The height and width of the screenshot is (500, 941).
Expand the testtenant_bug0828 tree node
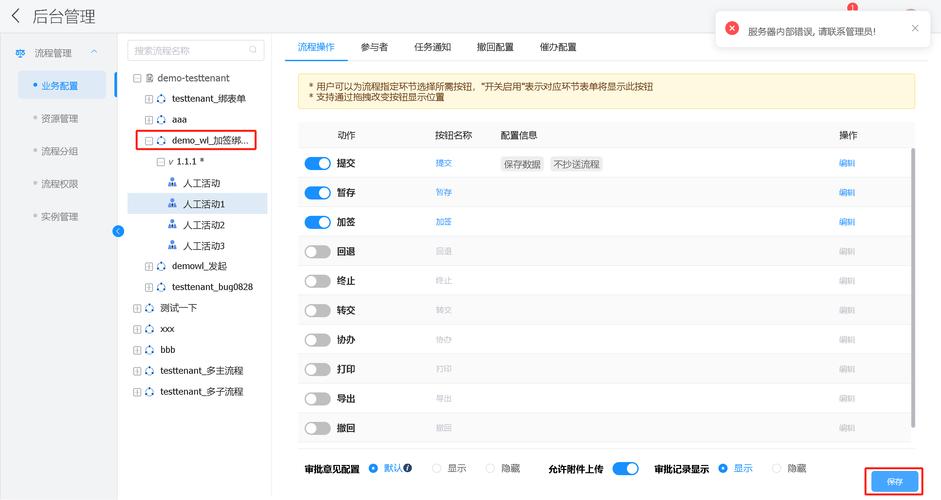149,287
